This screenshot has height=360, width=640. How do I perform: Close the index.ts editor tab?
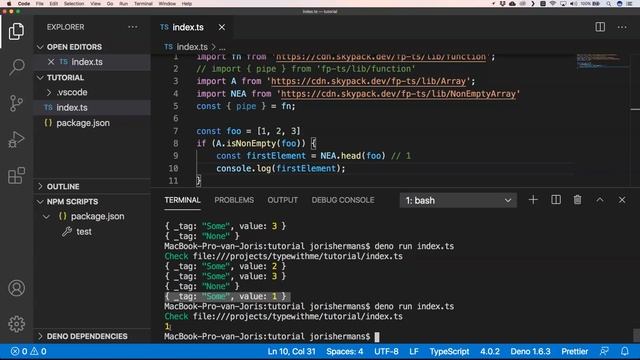click(222, 27)
